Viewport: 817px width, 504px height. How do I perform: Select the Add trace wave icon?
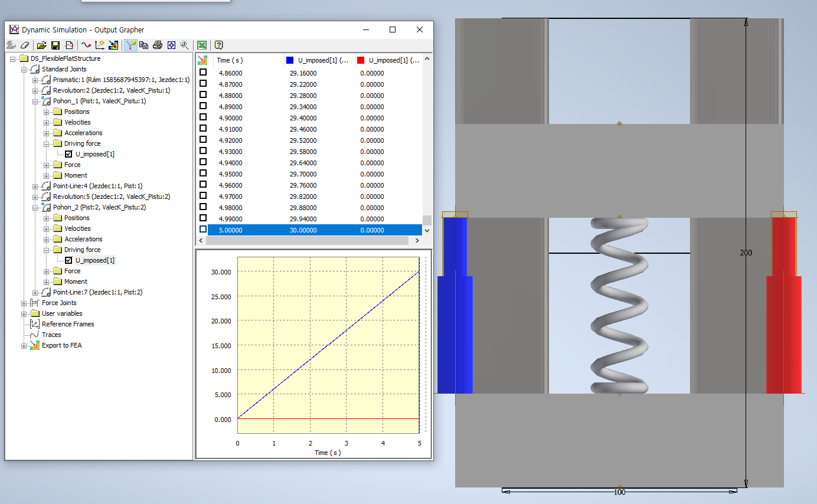(x=86, y=45)
